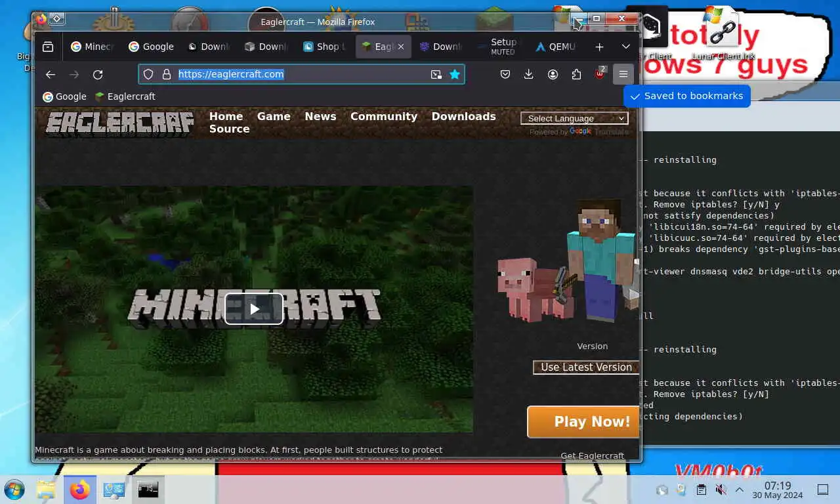Open the Firefox account avatar icon
This screenshot has width=840, height=504.
[553, 74]
